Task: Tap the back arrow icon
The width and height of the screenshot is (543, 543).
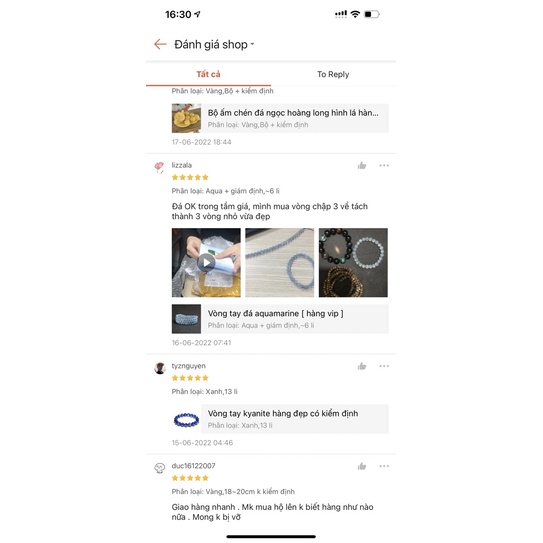Action: (160, 44)
